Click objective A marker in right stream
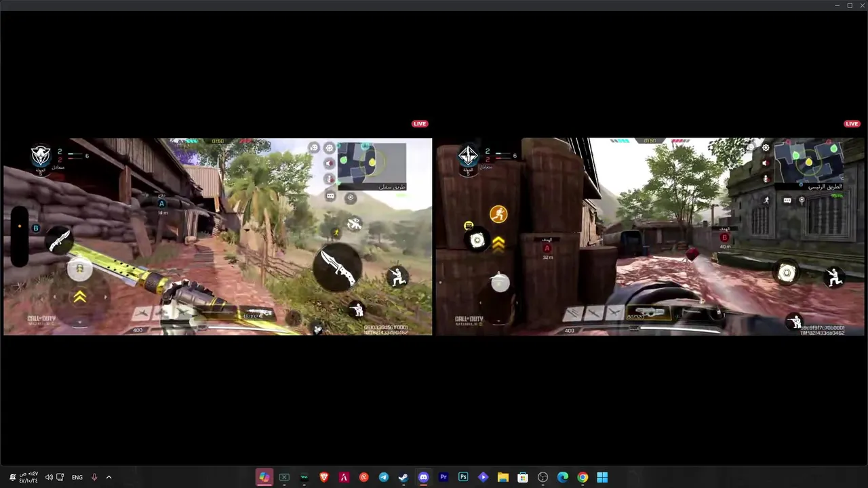Viewport: 868px width, 488px height. tap(547, 249)
